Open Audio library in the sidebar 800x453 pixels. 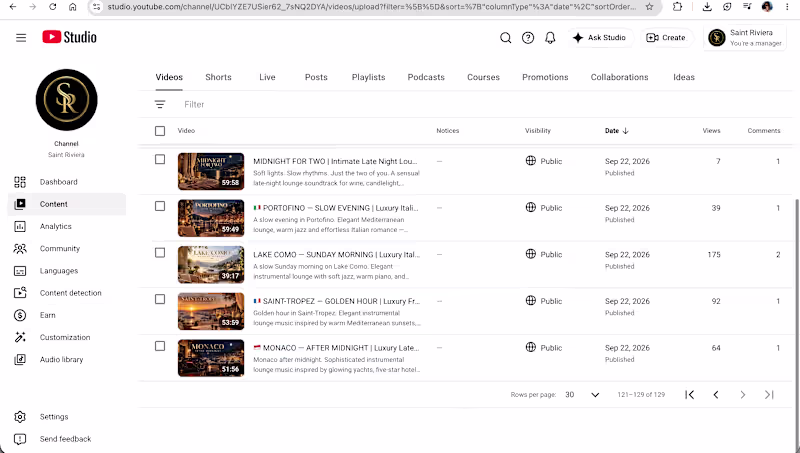[x=66, y=360]
